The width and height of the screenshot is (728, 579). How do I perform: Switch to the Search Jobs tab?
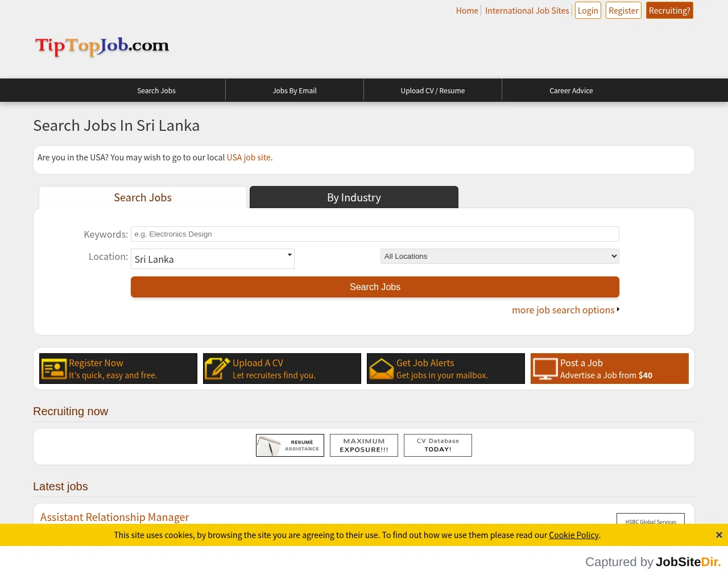(143, 197)
